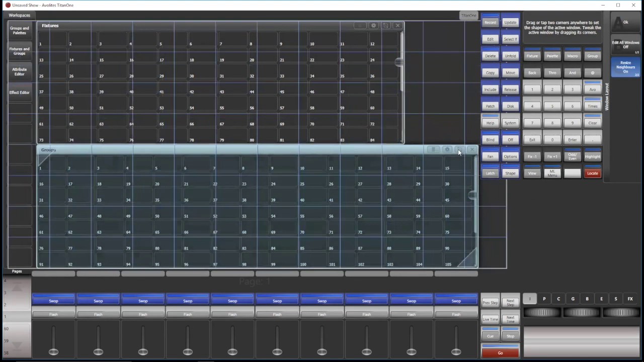Open the Patch menu
644x362 pixels.
[490, 106]
